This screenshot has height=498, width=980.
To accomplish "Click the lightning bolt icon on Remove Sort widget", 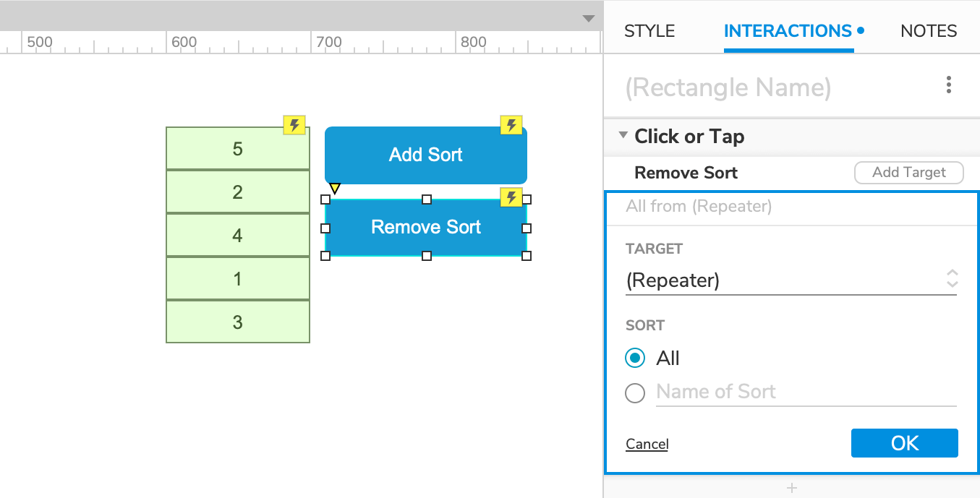I will [x=511, y=197].
